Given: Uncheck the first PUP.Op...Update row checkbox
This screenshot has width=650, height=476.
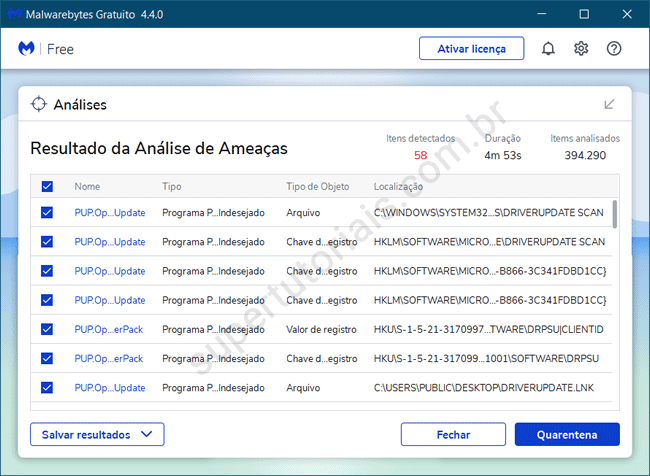Looking at the screenshot, I should (x=47, y=213).
